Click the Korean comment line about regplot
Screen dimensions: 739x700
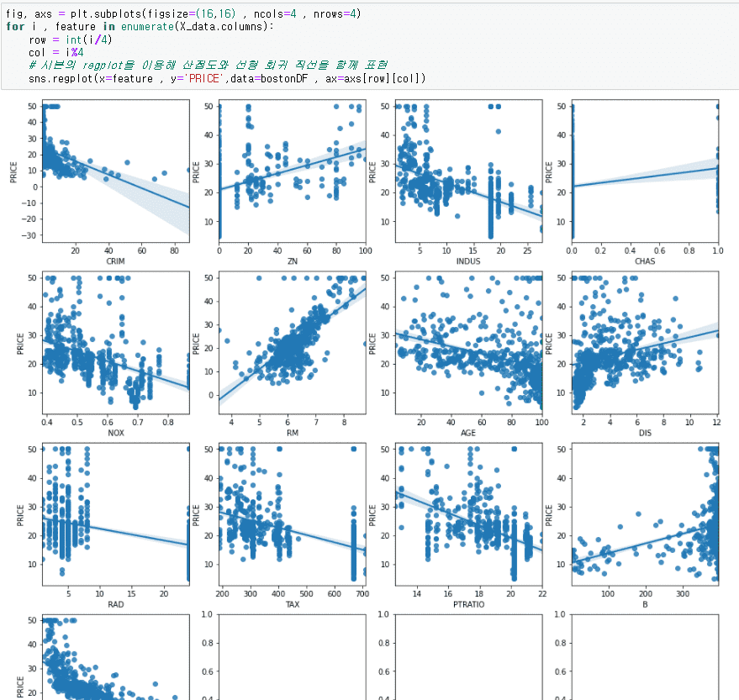pos(208,65)
